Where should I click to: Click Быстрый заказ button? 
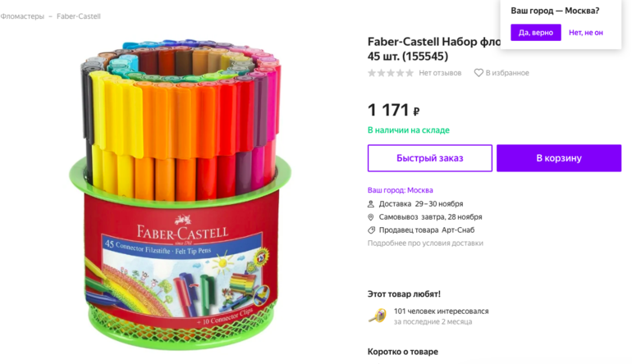429,158
